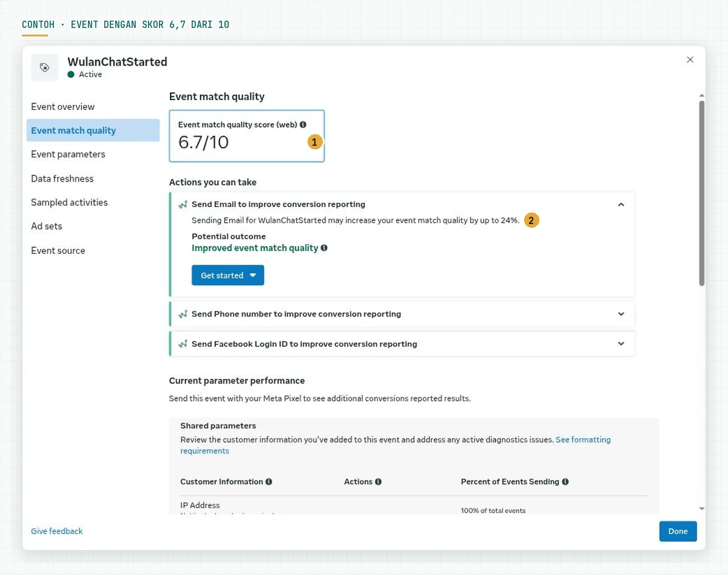This screenshot has height=575, width=728.
Task: Click info icon next to quality score (web)
Action: pyautogui.click(x=303, y=124)
